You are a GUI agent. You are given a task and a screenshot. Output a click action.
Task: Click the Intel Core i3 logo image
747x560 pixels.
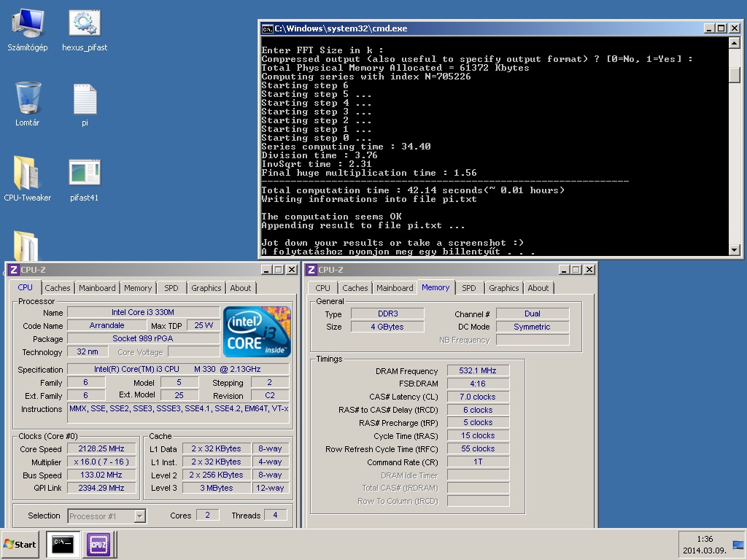pos(257,332)
